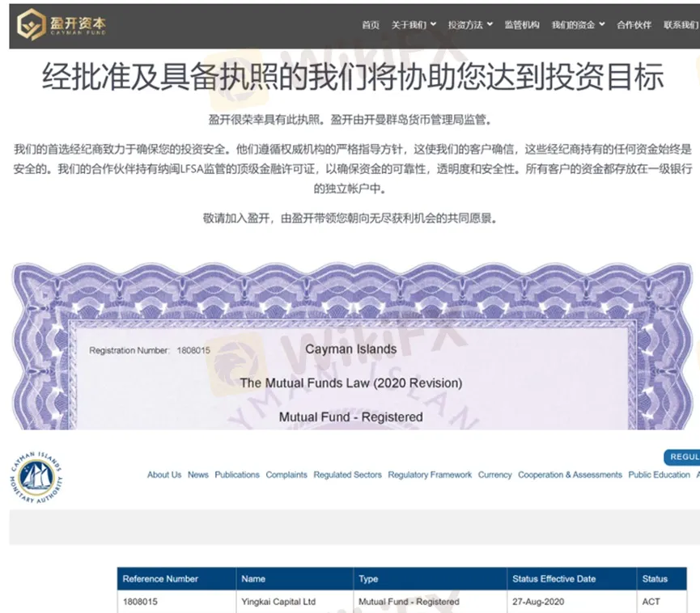700x613 pixels.
Task: Open the Regulated Sectors link
Action: (348, 475)
